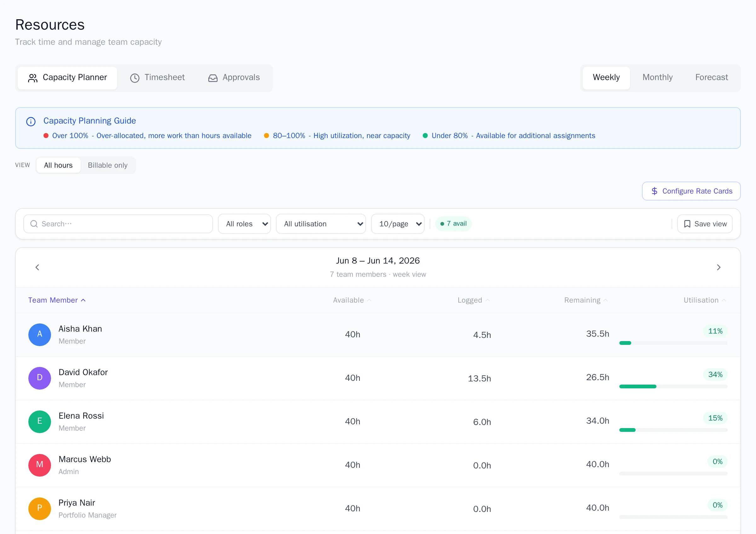756x534 pixels.
Task: Open the 10/page dropdown
Action: click(398, 224)
